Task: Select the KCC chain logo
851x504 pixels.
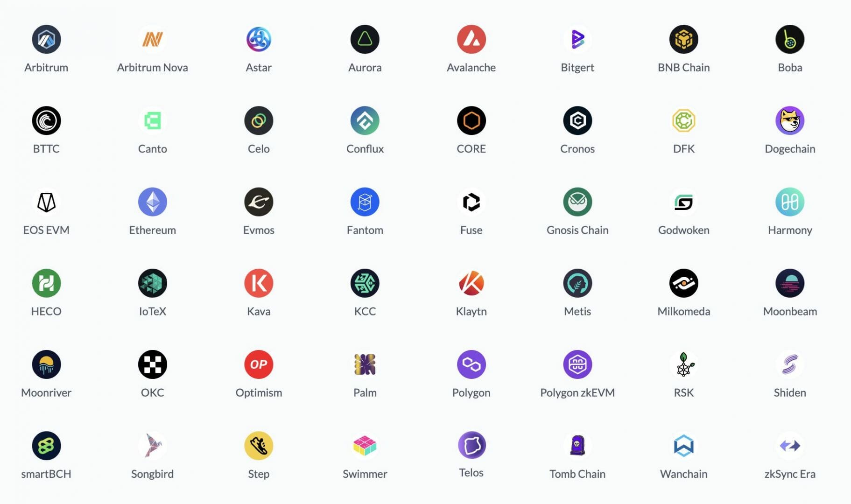Action: tap(365, 283)
